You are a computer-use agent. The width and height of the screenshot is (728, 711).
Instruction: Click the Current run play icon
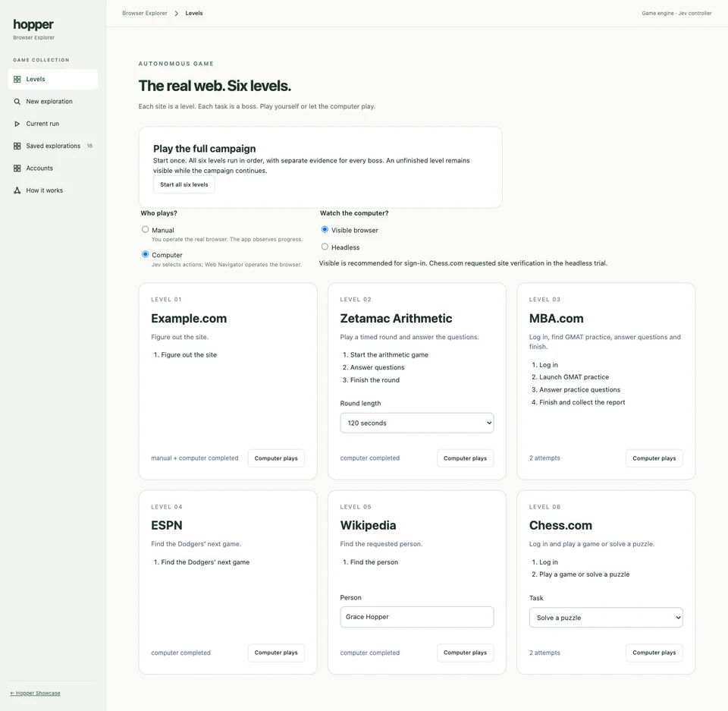17,124
